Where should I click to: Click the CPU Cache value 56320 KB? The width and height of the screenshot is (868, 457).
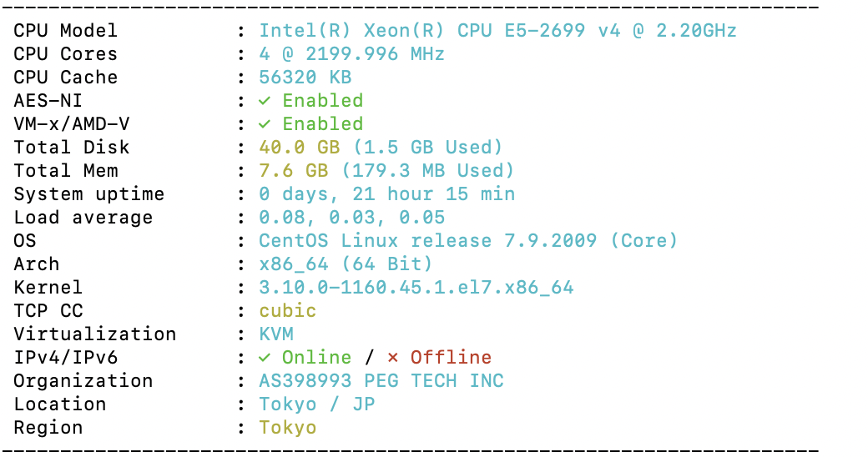[305, 77]
